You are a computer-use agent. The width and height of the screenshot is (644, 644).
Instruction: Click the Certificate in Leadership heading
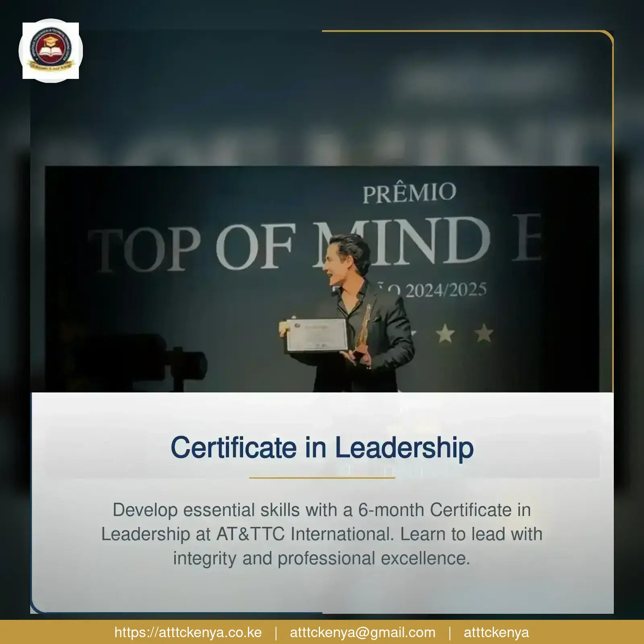[322, 447]
